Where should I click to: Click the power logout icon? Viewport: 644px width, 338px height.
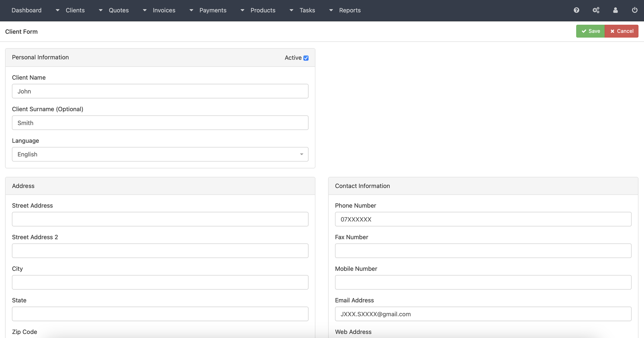[635, 10]
